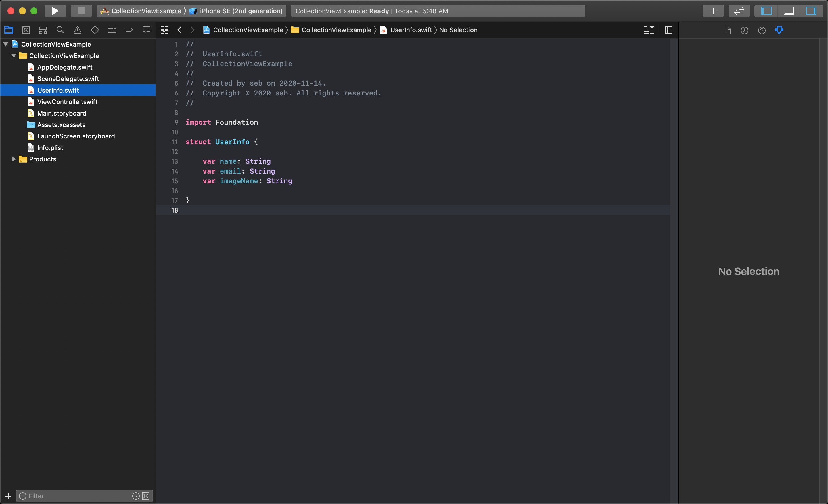This screenshot has width=828, height=504.
Task: Expand the Products folder
Action: click(x=14, y=159)
